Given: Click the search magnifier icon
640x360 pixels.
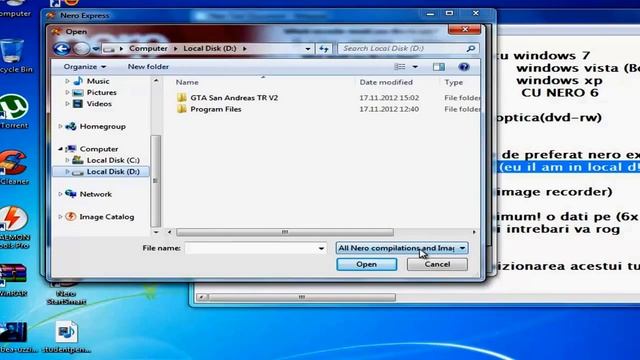Looking at the screenshot, I should (x=471, y=49).
